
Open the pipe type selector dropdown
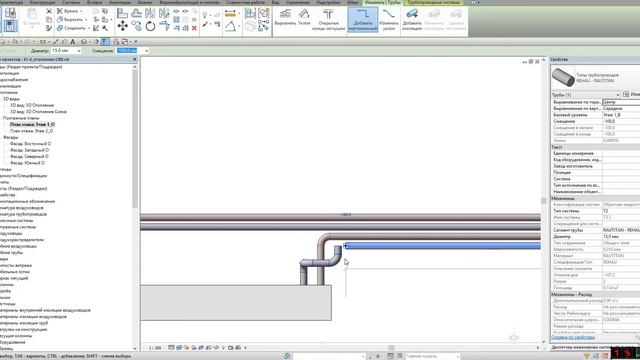(x=595, y=78)
